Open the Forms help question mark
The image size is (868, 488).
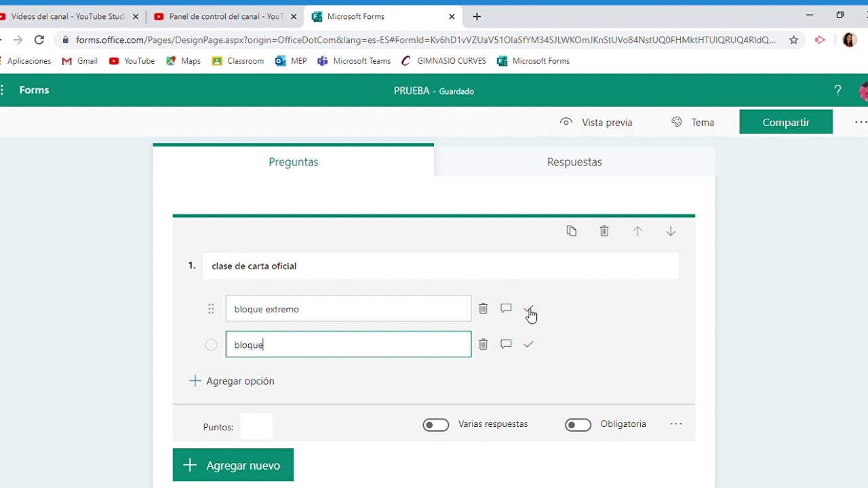pos(837,90)
